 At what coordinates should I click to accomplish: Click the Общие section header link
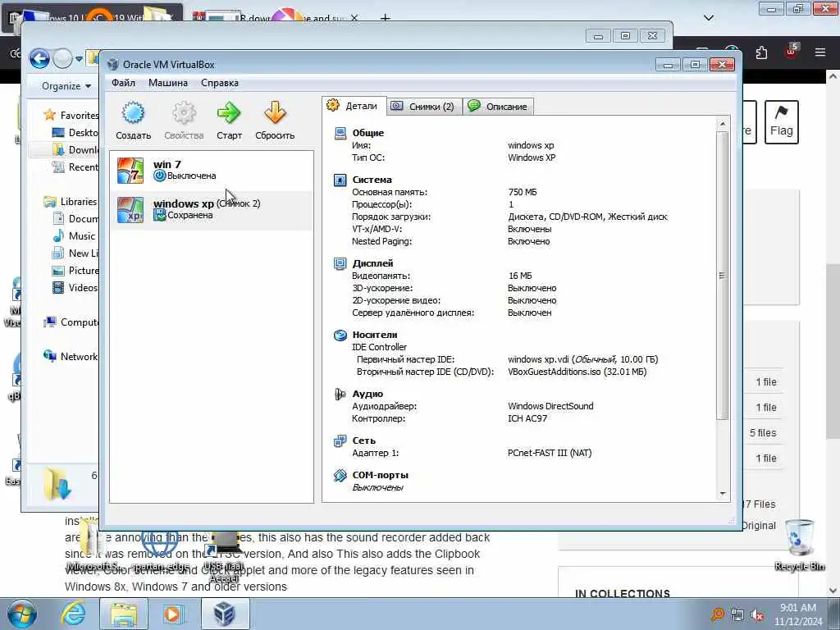(x=367, y=133)
